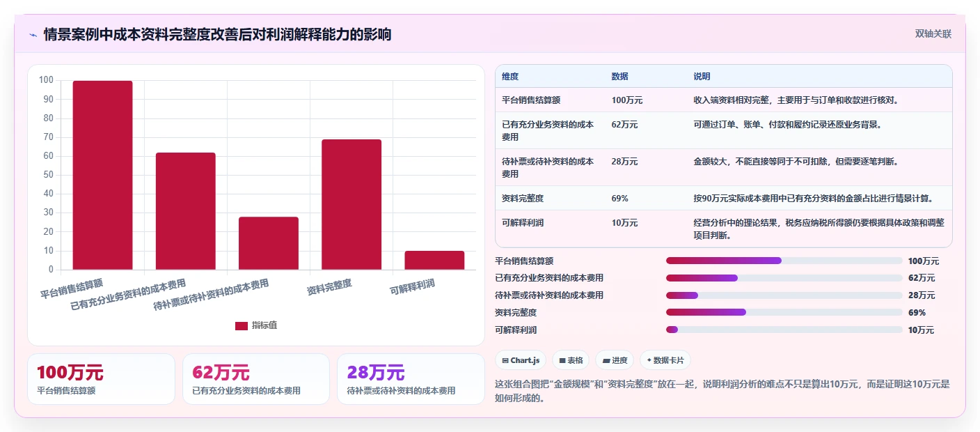The image size is (980, 432).
Task: Click the 100万元 value next to progress bar
Action: tap(924, 261)
